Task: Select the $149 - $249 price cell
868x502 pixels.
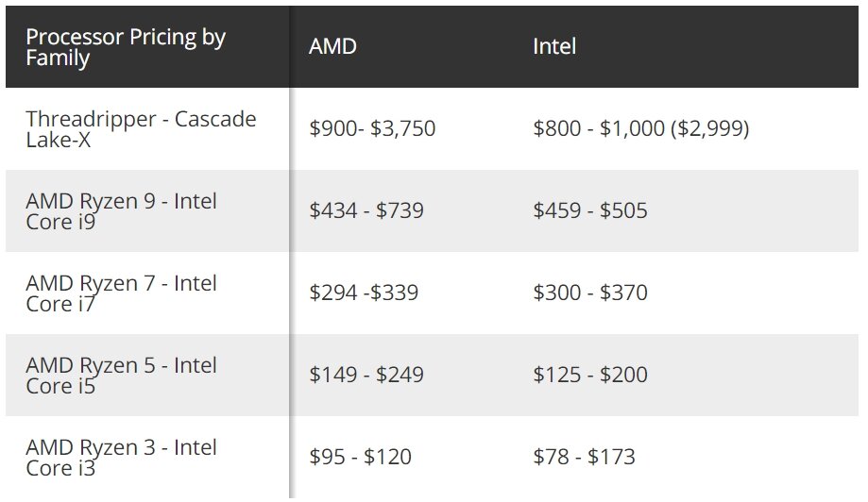Action: (366, 375)
